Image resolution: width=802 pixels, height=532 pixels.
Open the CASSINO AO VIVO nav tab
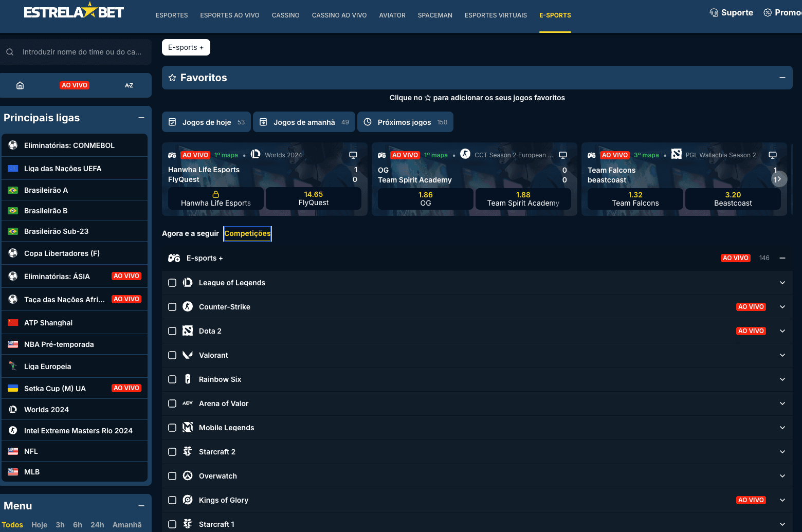(x=339, y=15)
